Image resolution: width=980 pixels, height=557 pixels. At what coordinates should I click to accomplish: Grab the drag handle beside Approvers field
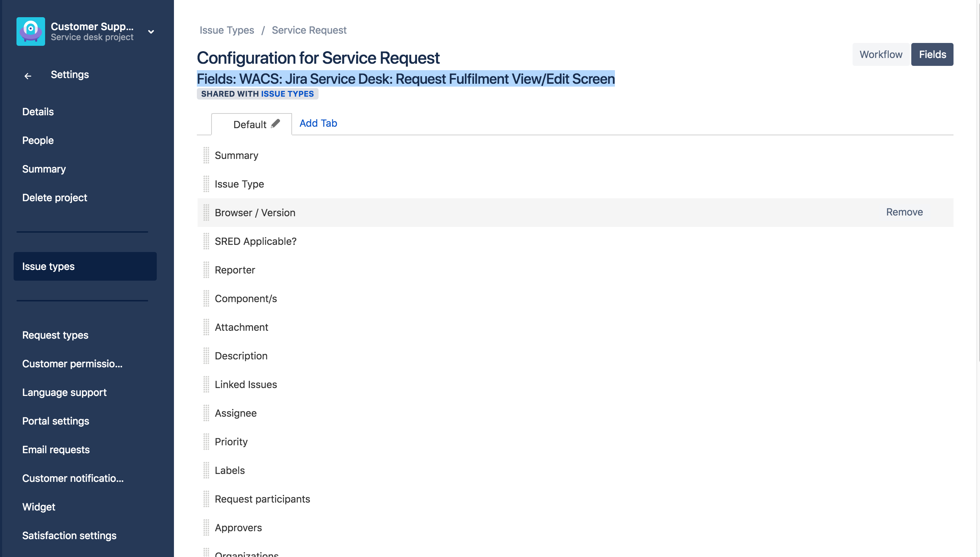point(206,528)
